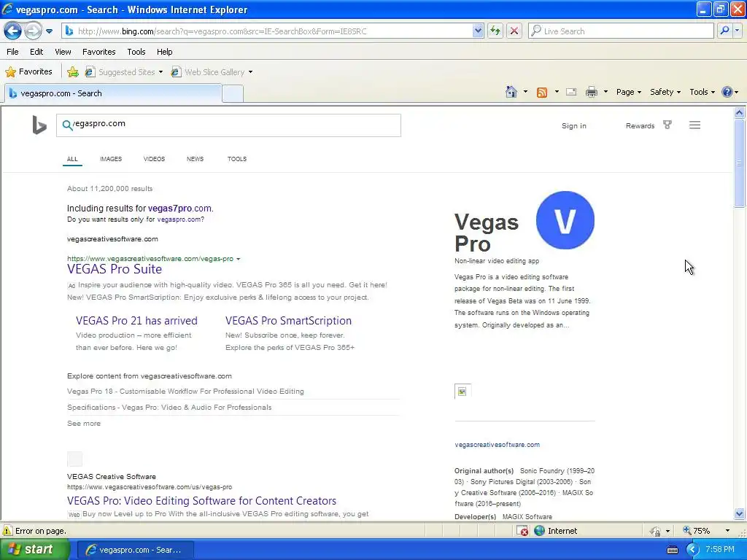Switch to the NEWS tab

click(195, 159)
